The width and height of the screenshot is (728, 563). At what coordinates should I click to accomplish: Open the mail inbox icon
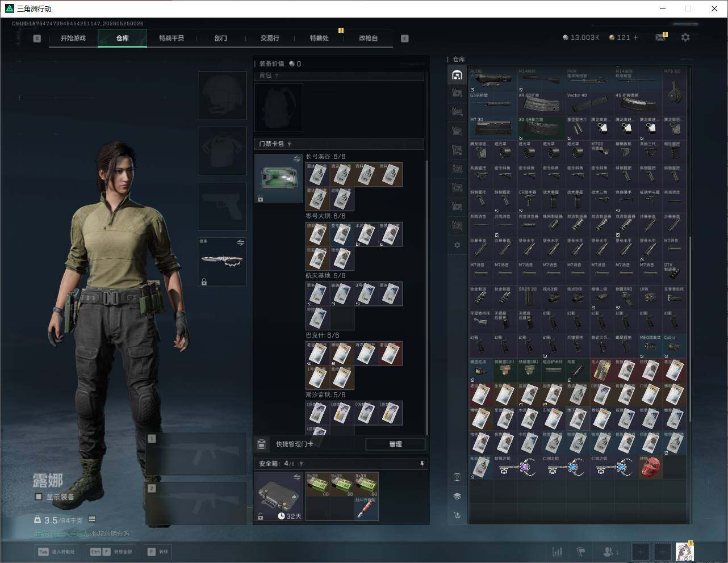[660, 37]
